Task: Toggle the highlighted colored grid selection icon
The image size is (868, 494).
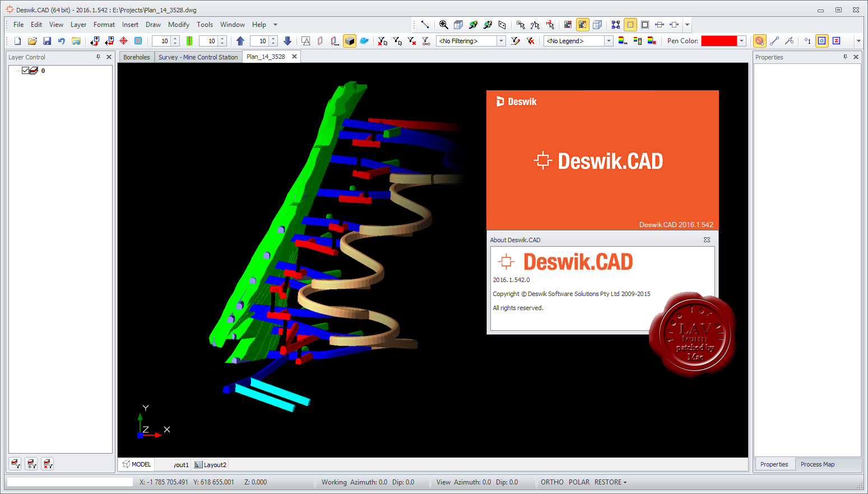Action: (x=582, y=25)
